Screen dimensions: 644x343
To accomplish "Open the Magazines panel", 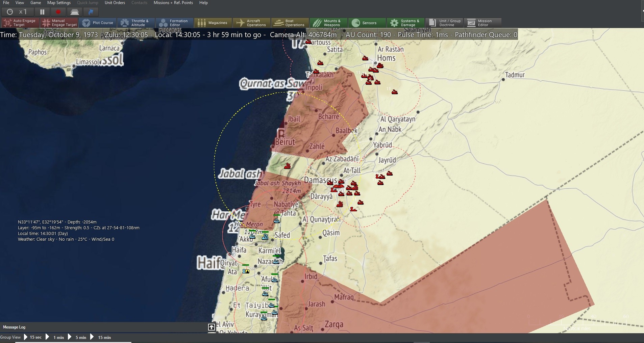I will [x=213, y=23].
